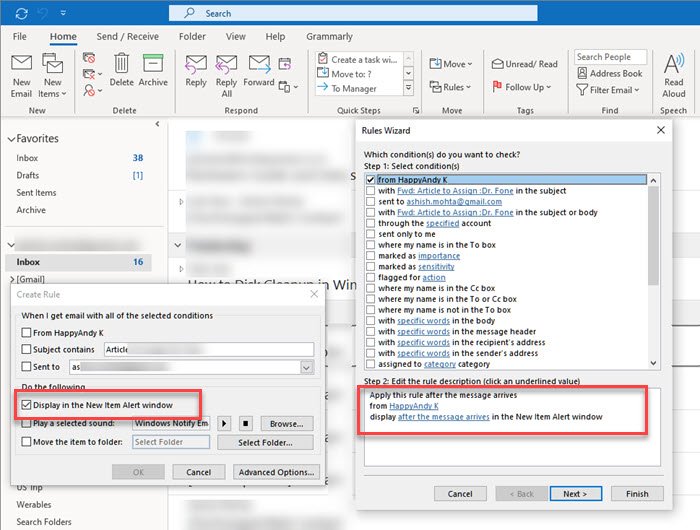The height and width of the screenshot is (530, 700).
Task: Open the 'Sent to' address dropdown arrow
Action: pos(306,367)
